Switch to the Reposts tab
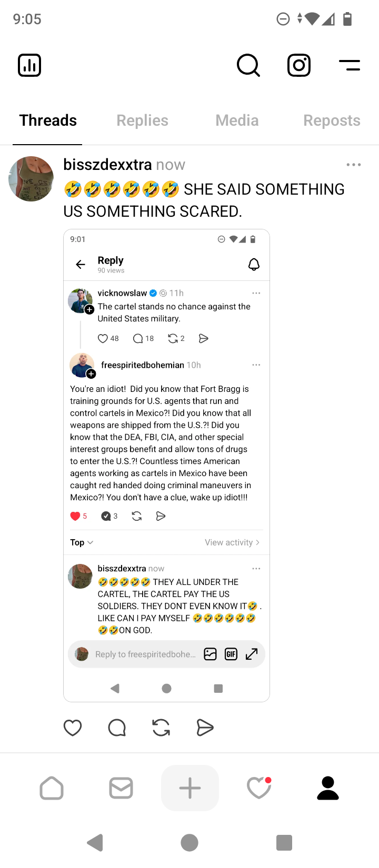This screenshot has width=379, height=868. point(332,120)
